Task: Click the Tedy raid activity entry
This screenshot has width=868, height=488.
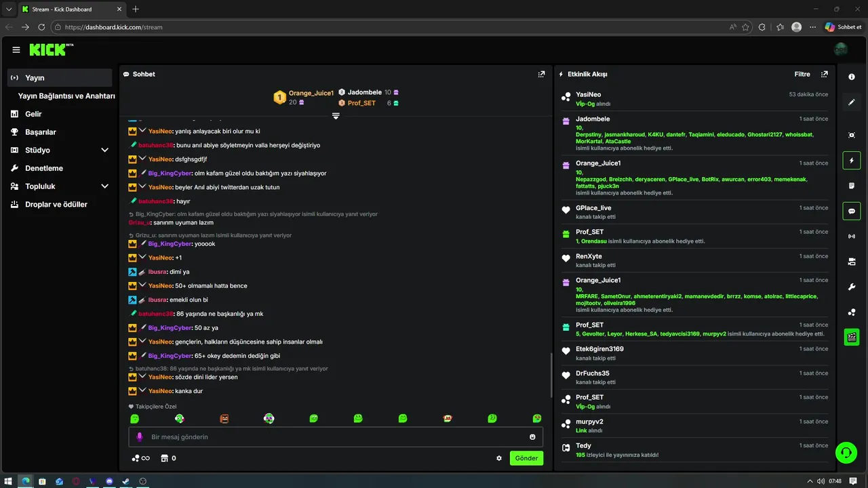Action: pyautogui.click(x=695, y=450)
